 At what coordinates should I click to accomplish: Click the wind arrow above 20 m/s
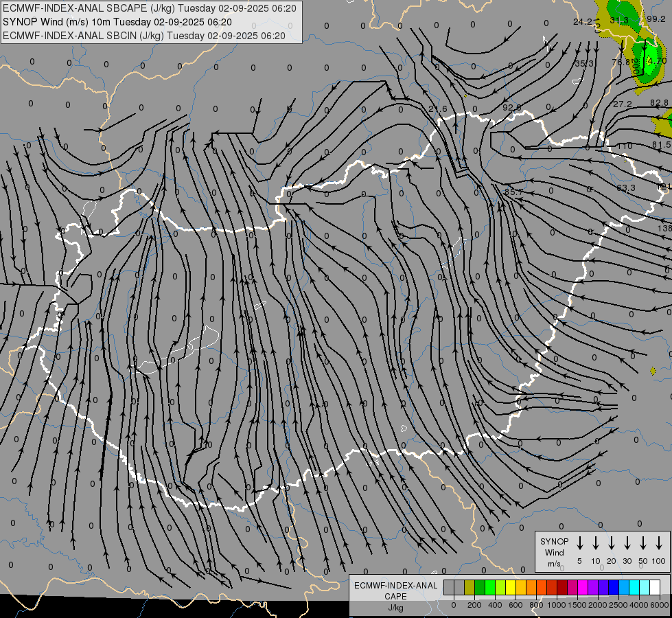[612, 543]
